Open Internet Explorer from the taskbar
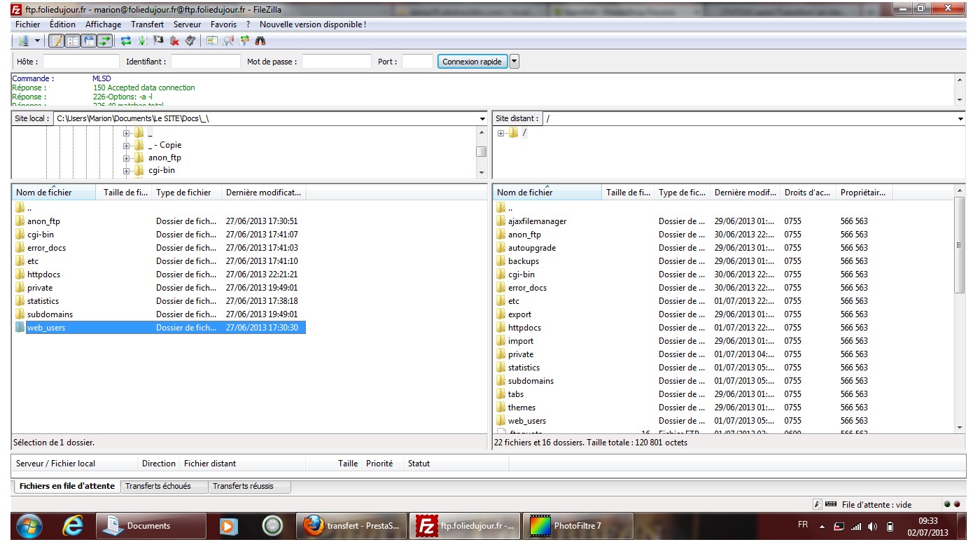The height and width of the screenshot is (542, 980). [x=72, y=526]
